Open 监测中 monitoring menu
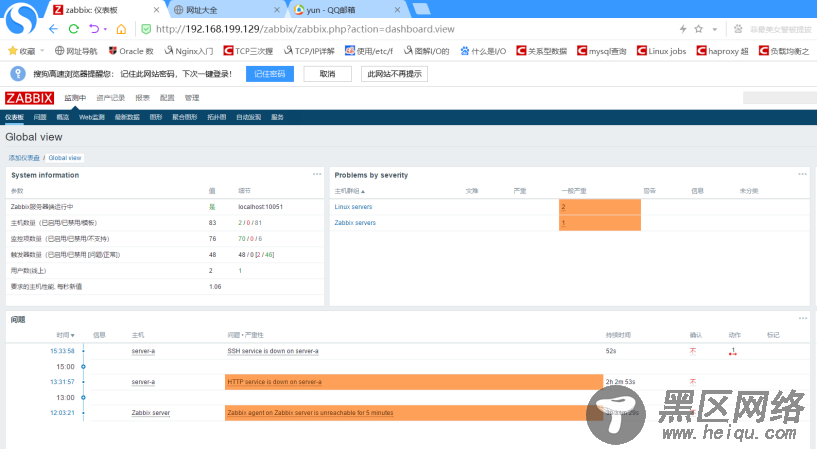Screen dimensions: 818x450 (x=75, y=98)
